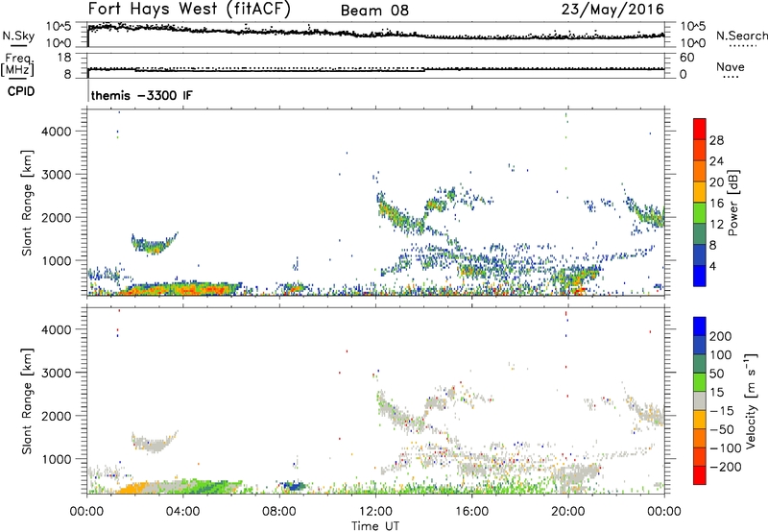The image size is (768, 532).
Task: Click the 'Power [dB]' colorbar title
Action: (x=732, y=203)
